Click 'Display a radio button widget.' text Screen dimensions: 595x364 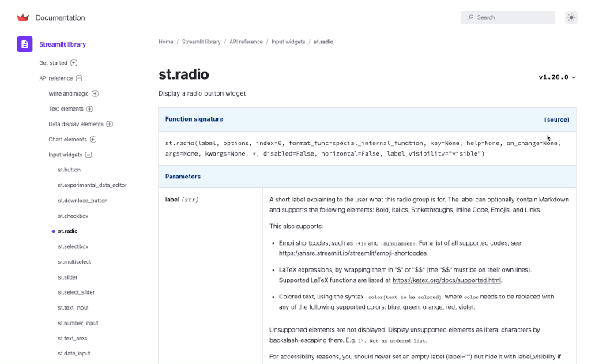click(x=203, y=93)
